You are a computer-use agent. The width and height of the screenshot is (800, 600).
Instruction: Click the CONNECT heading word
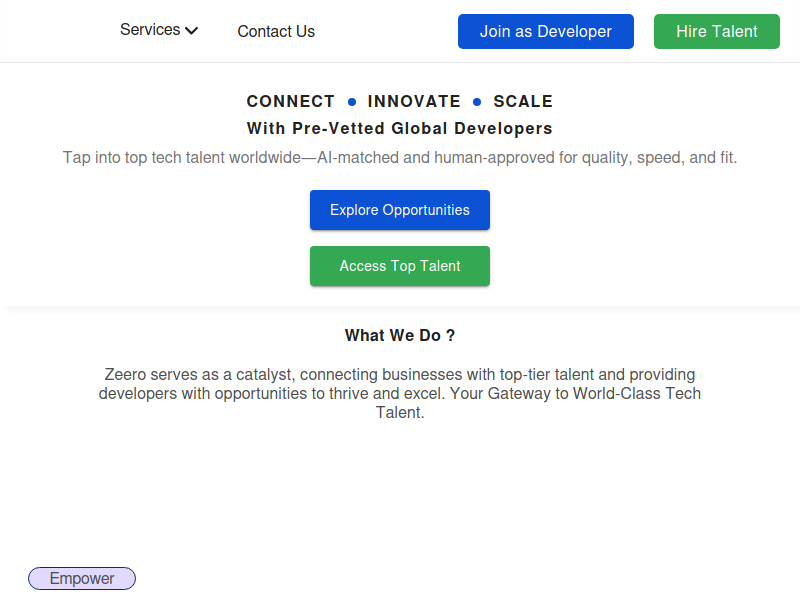click(291, 102)
